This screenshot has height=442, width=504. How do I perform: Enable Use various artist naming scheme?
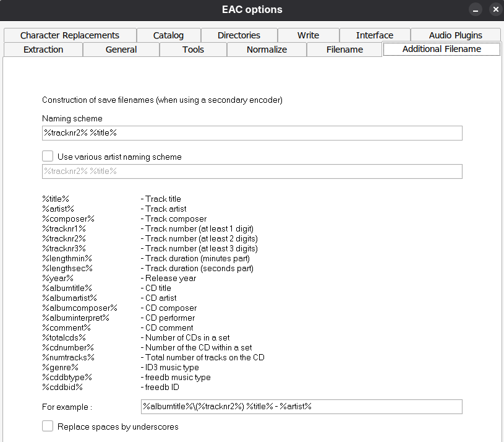[48, 157]
